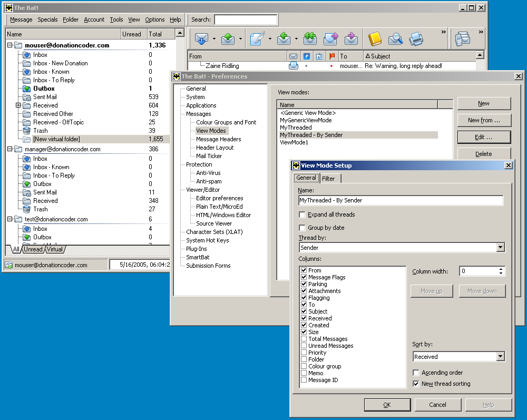Click the Search input field
527x420 pixels.
pyautogui.click(x=246, y=20)
